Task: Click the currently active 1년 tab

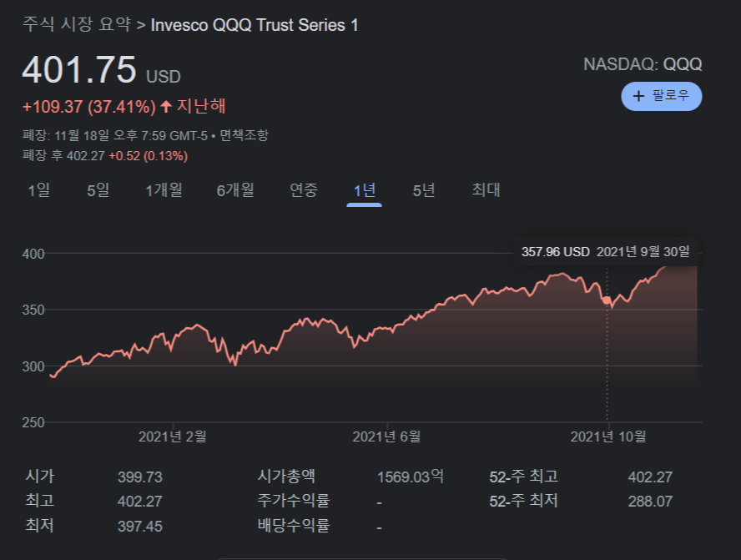Action: click(363, 190)
